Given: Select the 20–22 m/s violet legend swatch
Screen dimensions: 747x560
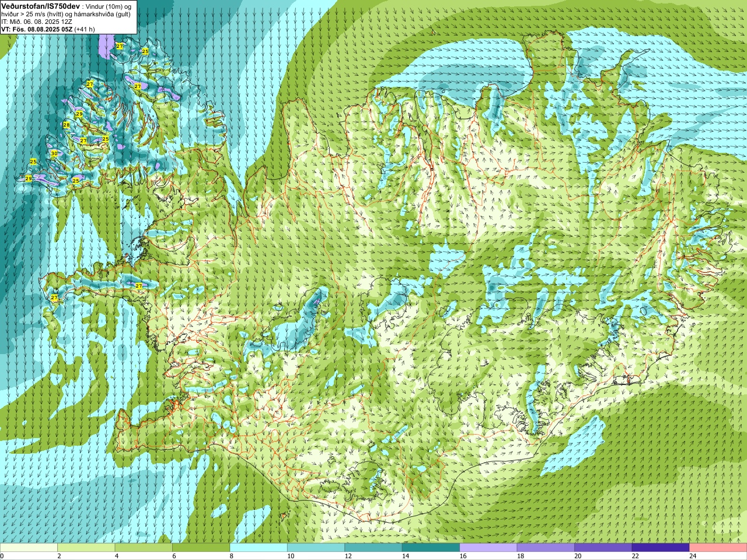Looking at the screenshot, I should click(x=603, y=547).
